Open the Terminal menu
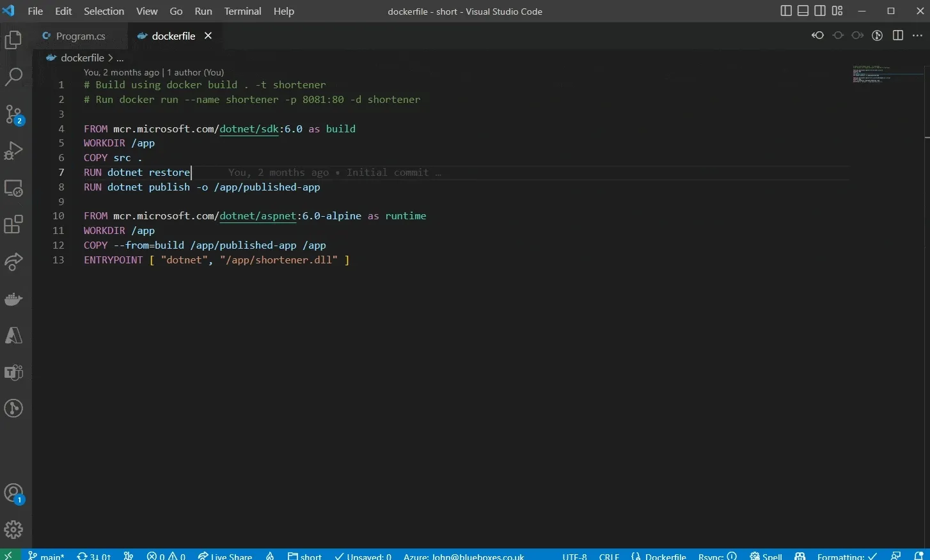 coord(242,12)
